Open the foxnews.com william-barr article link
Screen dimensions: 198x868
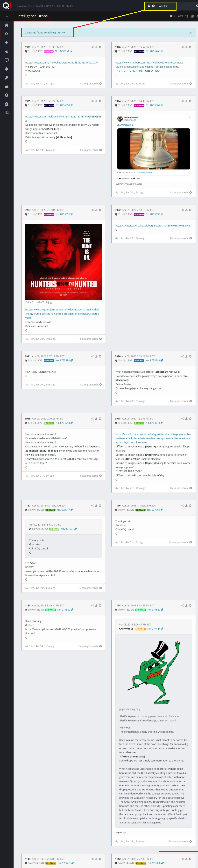tap(153, 438)
